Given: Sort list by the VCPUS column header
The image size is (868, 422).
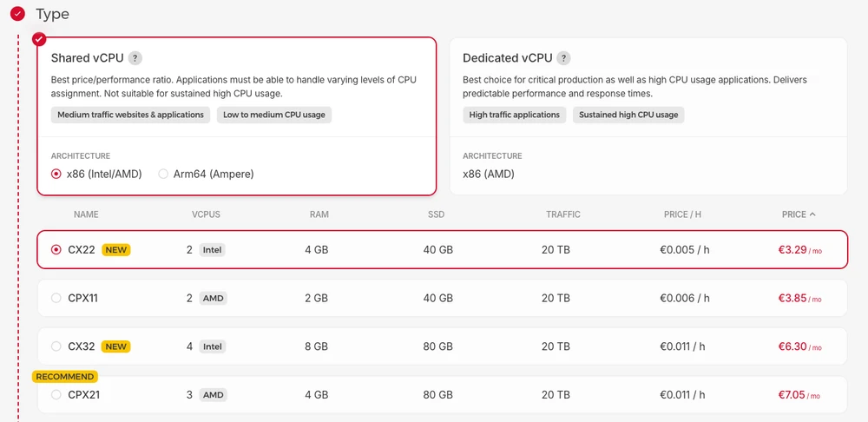Looking at the screenshot, I should point(206,214).
